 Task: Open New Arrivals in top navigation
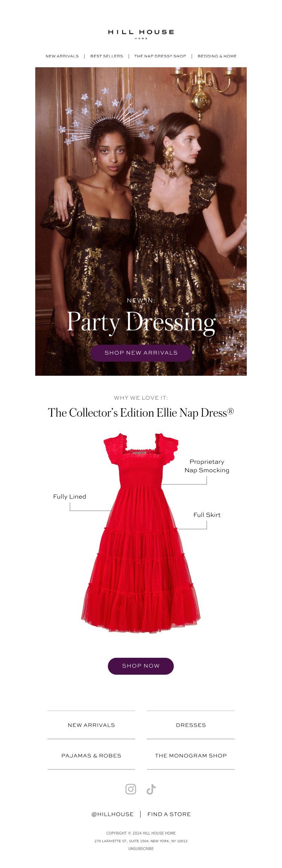point(62,56)
